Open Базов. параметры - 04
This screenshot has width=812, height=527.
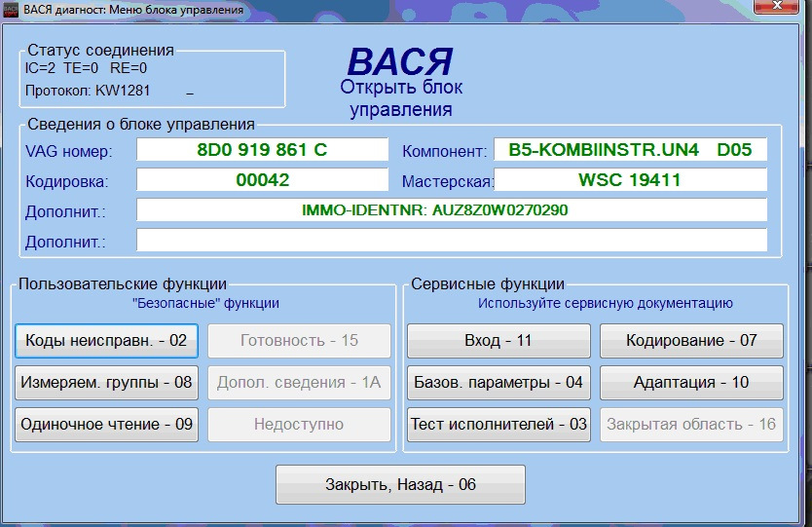[x=498, y=383]
